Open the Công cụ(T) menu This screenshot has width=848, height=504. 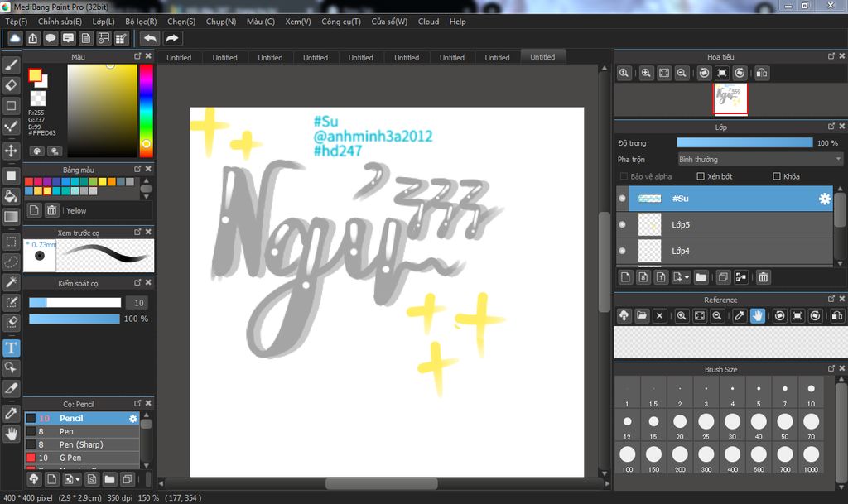click(x=341, y=22)
